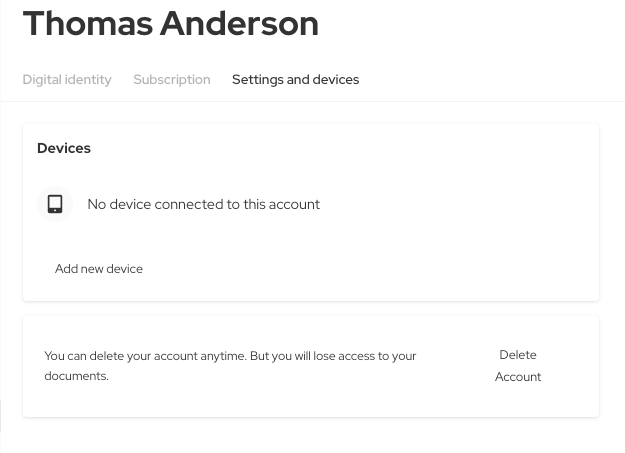
Task: Delete the Thomas Anderson account
Action: tap(518, 366)
